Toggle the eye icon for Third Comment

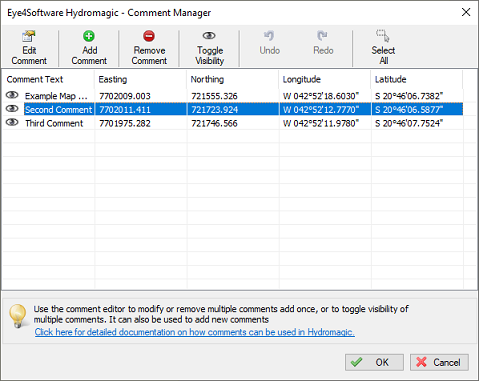click(12, 122)
